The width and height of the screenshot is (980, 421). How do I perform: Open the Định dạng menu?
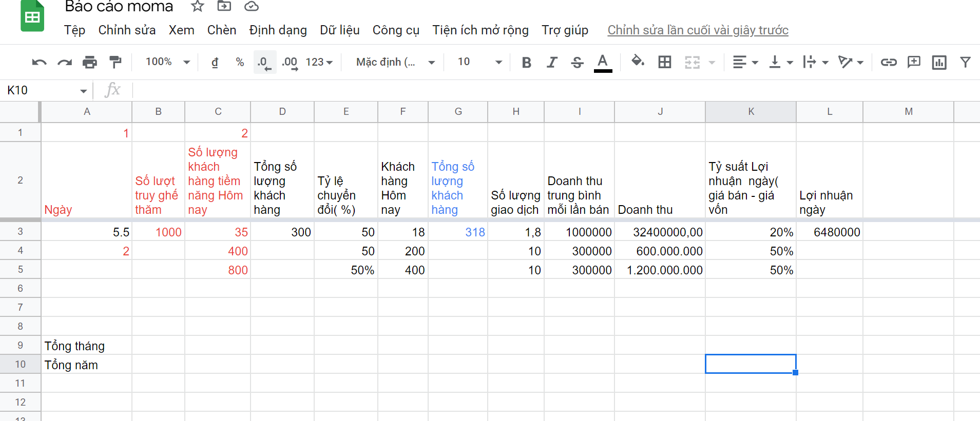coord(278,30)
